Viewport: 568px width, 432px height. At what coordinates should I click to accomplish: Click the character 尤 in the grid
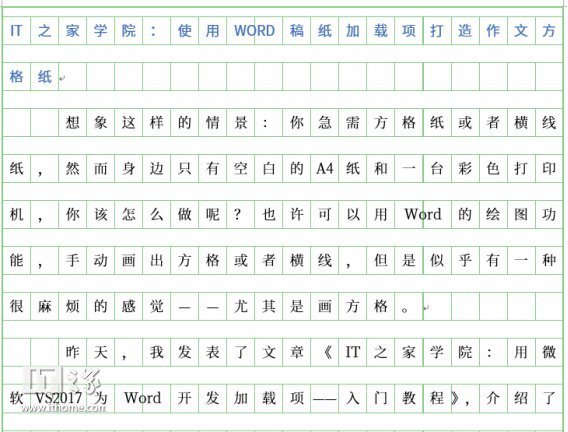241,306
